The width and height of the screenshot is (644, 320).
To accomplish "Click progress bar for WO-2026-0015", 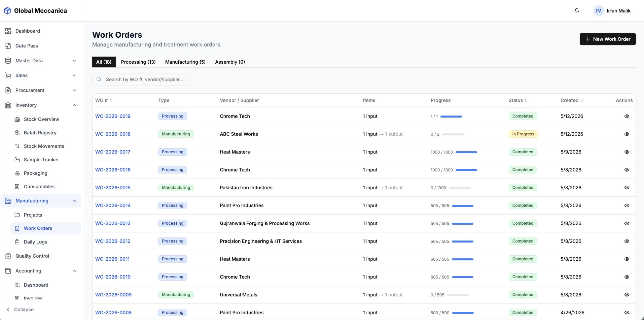I will click(x=460, y=188).
